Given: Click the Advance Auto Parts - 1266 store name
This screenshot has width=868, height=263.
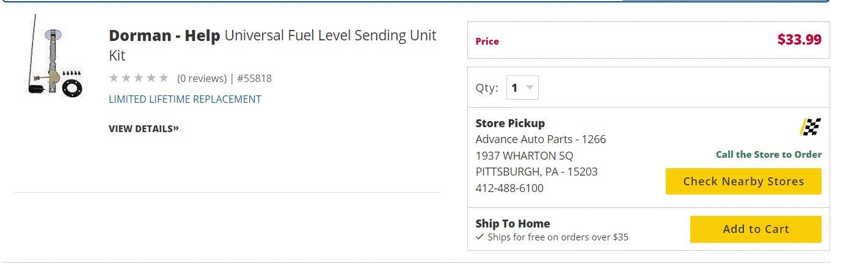Looking at the screenshot, I should 541,139.
